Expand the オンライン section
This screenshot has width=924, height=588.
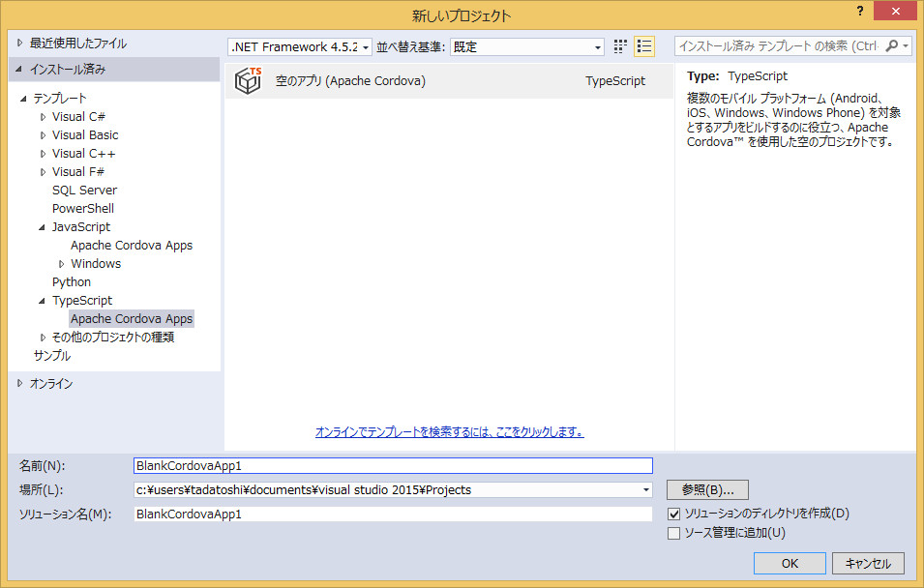coord(18,383)
